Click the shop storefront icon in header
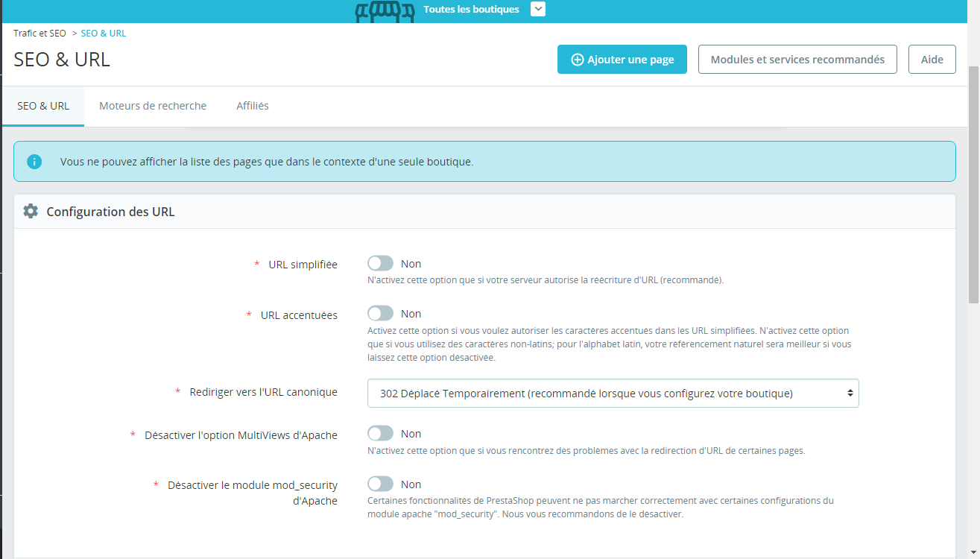 click(x=384, y=10)
